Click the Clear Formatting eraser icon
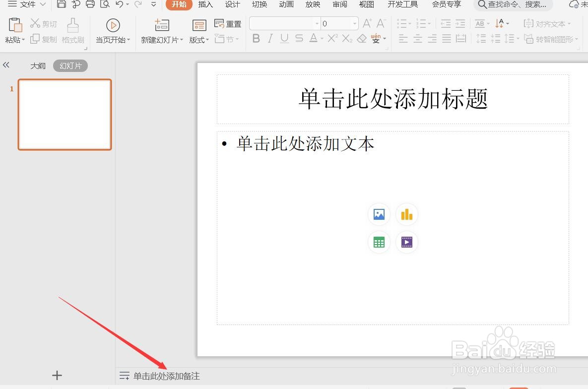Viewport: 588px width, 389px height. [362, 38]
